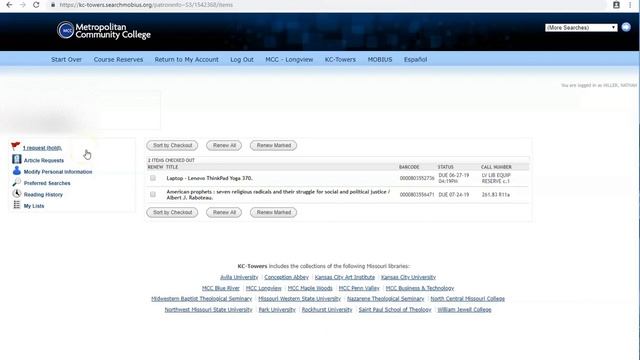Visit the Rockhurst University link
The image size is (640, 360).
point(327,310)
